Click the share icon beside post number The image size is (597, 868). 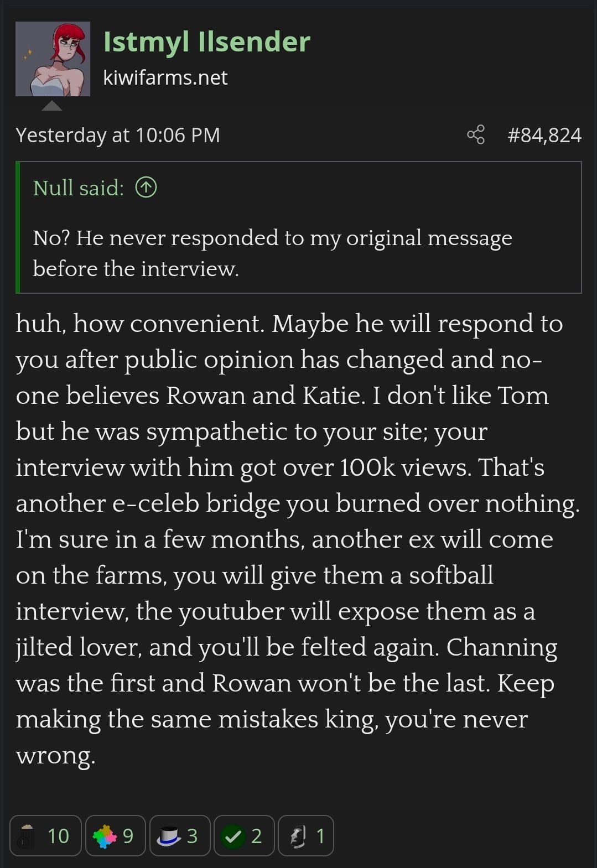click(x=476, y=135)
